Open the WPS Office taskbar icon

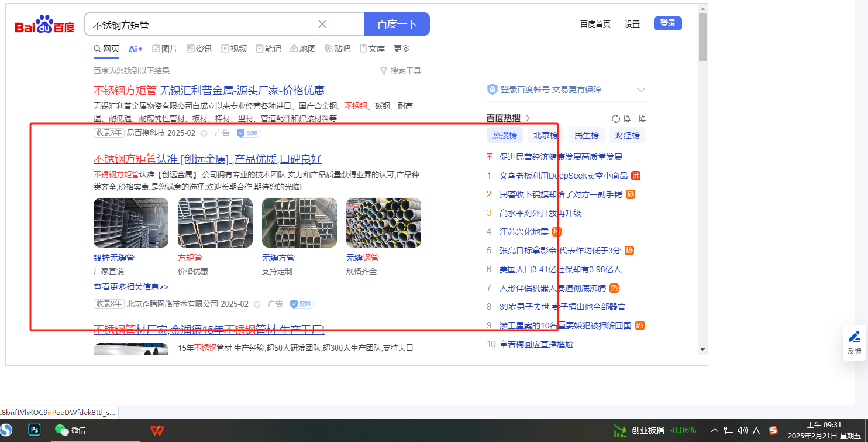157,430
